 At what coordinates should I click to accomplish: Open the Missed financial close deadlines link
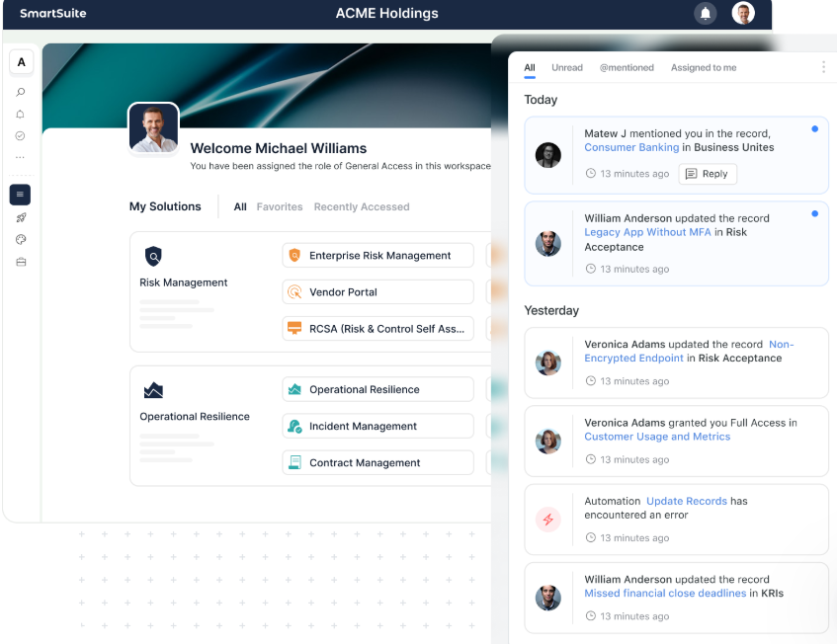point(665,594)
